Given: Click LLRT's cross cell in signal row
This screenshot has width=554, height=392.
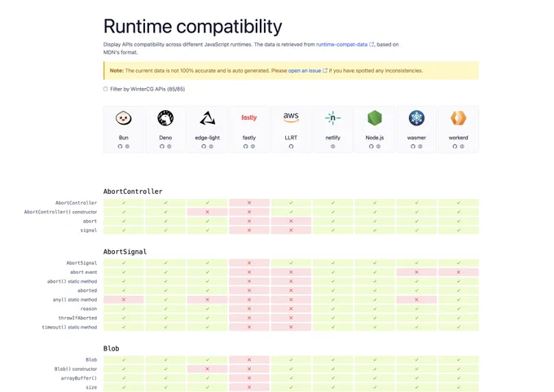Looking at the screenshot, I should point(291,231).
